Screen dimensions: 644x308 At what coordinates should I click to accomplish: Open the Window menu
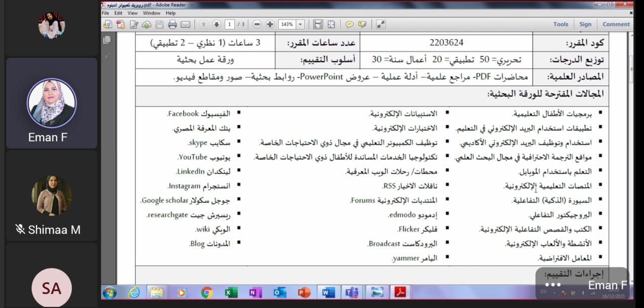151,13
